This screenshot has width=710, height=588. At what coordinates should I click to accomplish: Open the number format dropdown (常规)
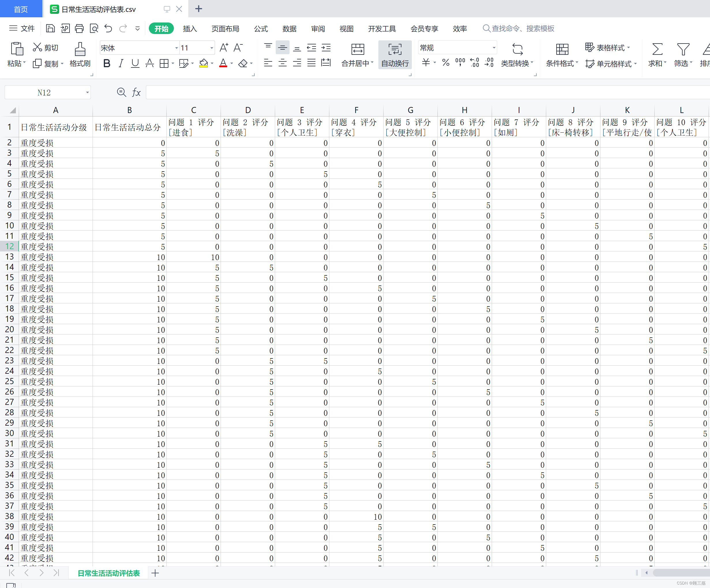(x=494, y=48)
